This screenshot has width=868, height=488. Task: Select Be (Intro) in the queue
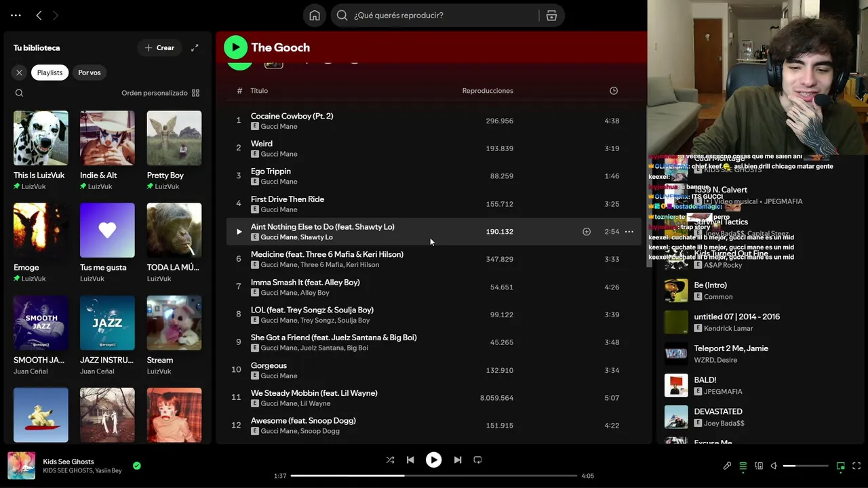coord(761,291)
